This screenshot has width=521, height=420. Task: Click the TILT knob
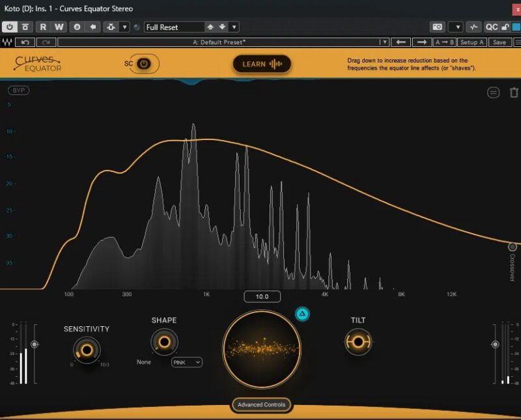point(358,342)
